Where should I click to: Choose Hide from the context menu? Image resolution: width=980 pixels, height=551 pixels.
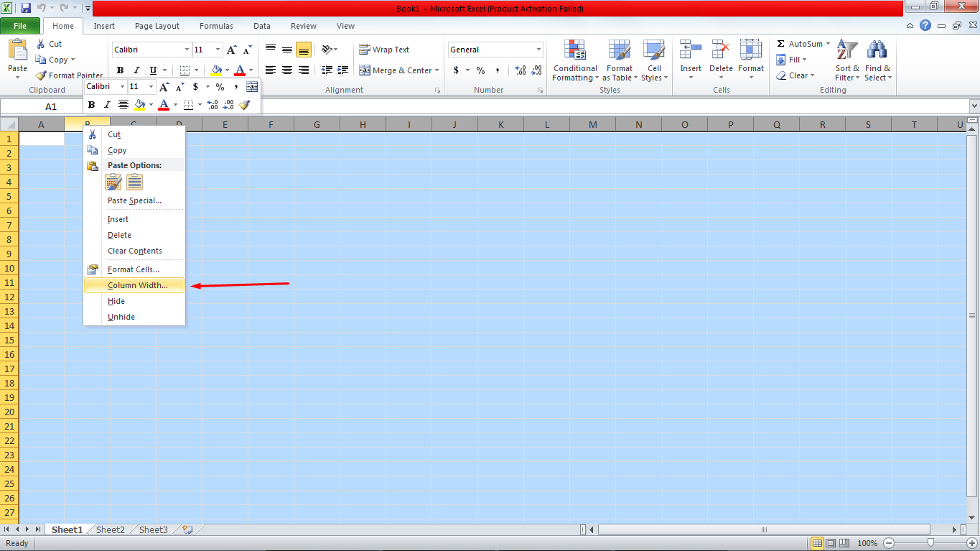click(134, 301)
